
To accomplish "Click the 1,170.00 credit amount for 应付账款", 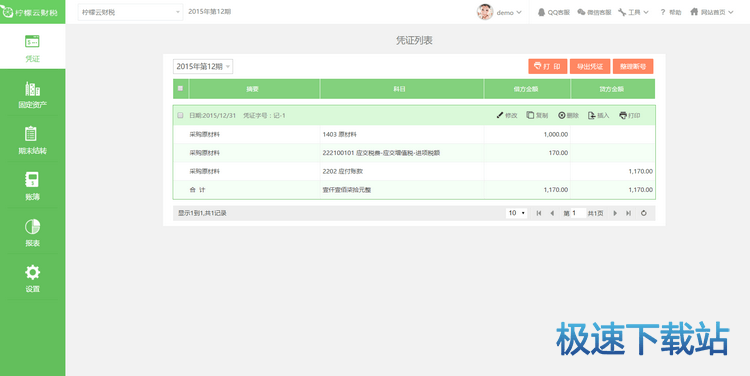I will coord(613,171).
